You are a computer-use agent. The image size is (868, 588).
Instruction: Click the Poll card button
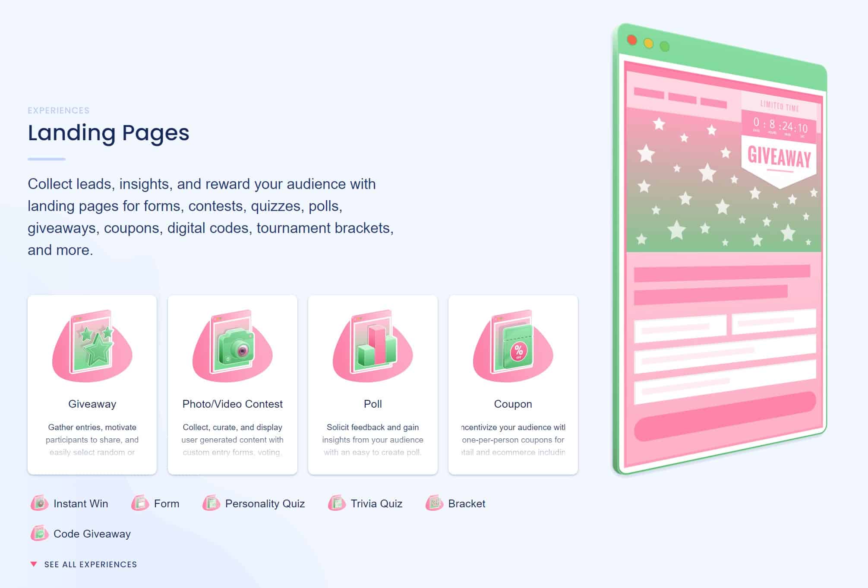click(x=372, y=384)
